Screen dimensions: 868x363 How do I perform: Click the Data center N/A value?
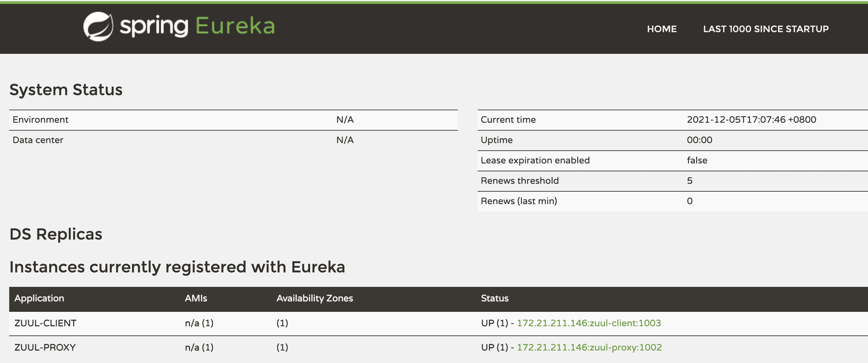pyautogui.click(x=345, y=140)
